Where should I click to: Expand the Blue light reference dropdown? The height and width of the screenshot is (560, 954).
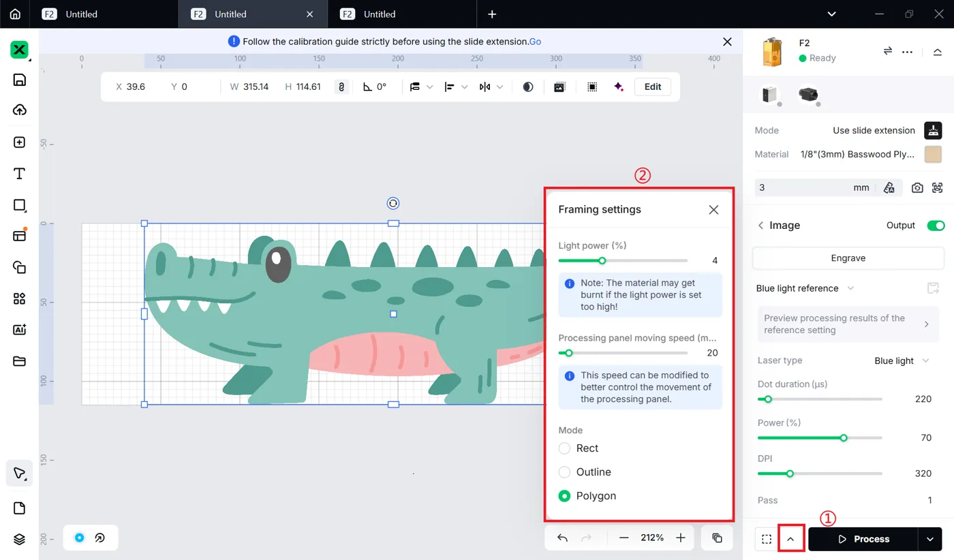click(x=805, y=288)
